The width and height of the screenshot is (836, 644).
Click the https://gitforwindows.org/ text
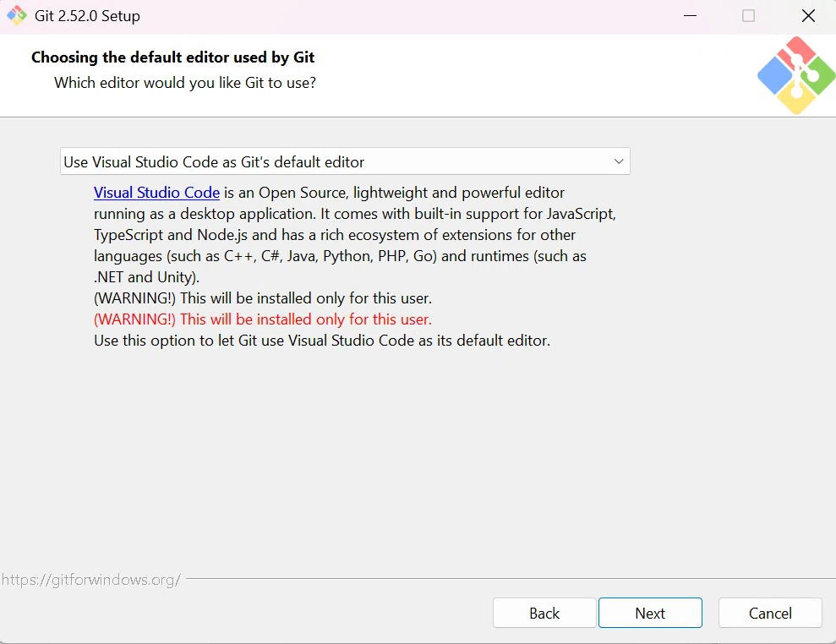coord(91,580)
